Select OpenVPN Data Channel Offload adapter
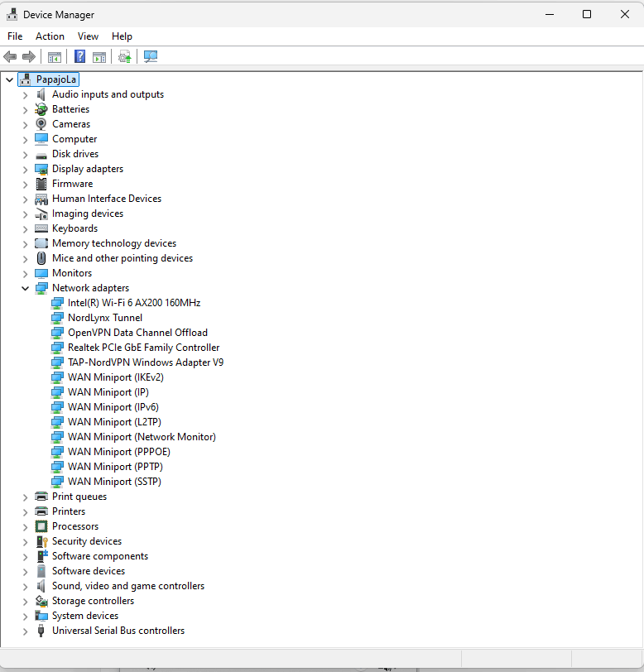Image resolution: width=644 pixels, height=672 pixels. click(137, 333)
